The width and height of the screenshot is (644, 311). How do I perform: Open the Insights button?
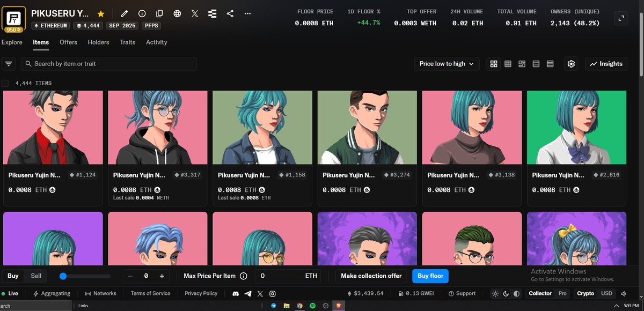coord(606,64)
